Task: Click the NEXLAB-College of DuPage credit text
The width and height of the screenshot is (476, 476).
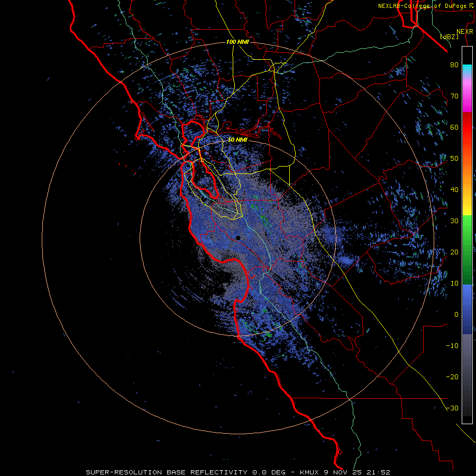Action: (x=426, y=6)
